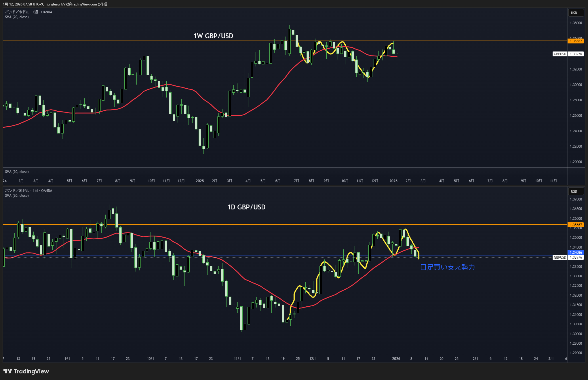The height and width of the screenshot is (380, 588).
Task: Click the 2026 marker on daily time axis
Action: (x=396, y=359)
